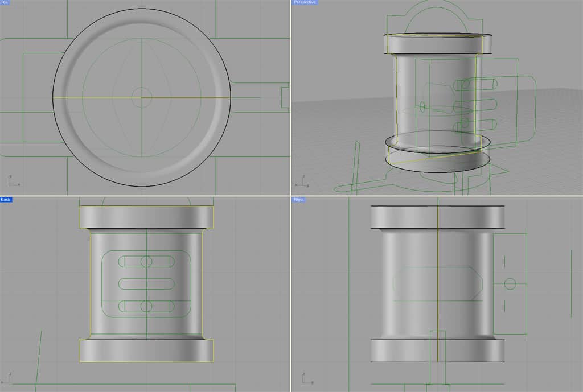Open the Back viewport title menu

click(x=7, y=200)
